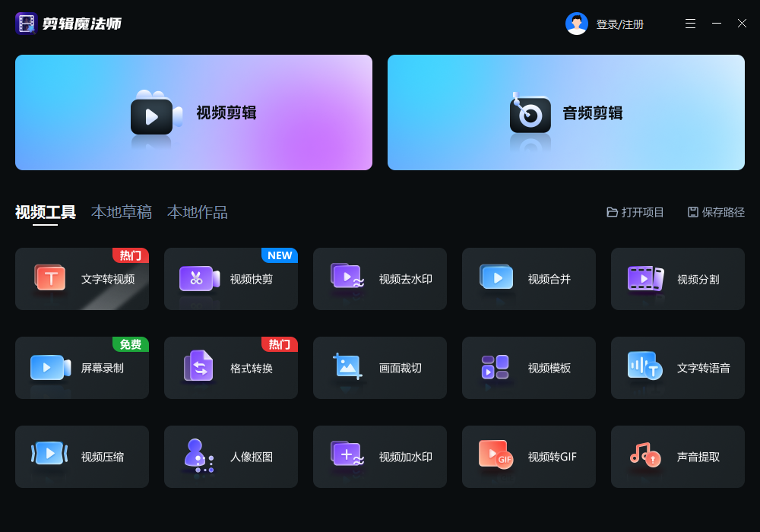Select the 文字转视频 label

(x=108, y=280)
